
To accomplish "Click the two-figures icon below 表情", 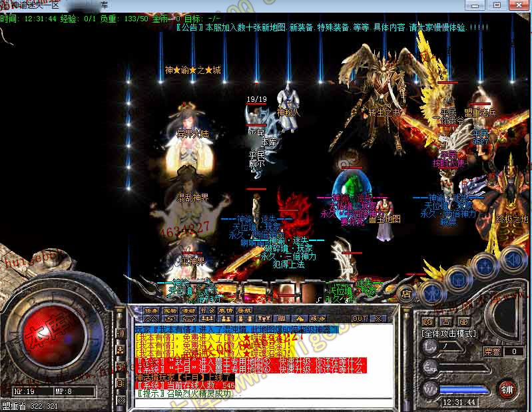I will [226, 318].
